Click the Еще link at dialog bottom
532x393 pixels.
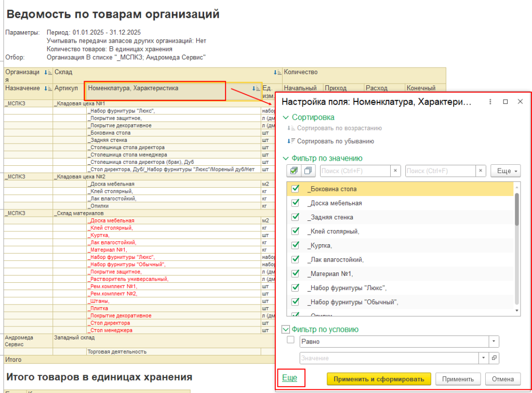(289, 378)
